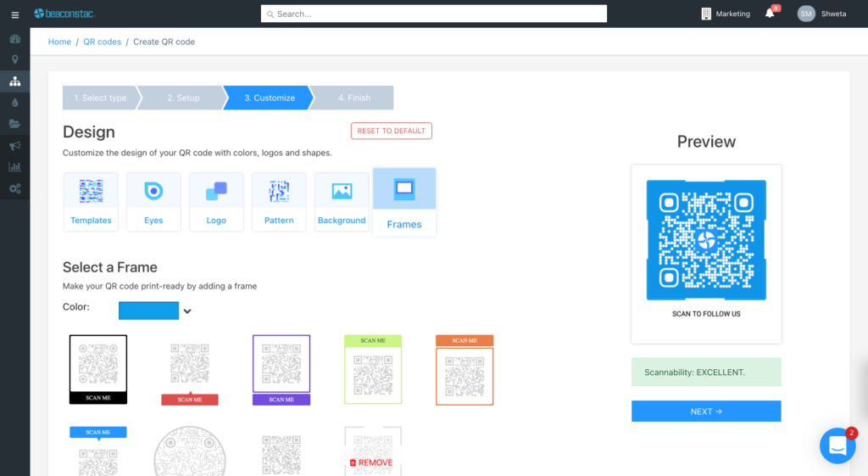Click the SM user avatar
Viewport: 868px width, 476px height.
(806, 14)
